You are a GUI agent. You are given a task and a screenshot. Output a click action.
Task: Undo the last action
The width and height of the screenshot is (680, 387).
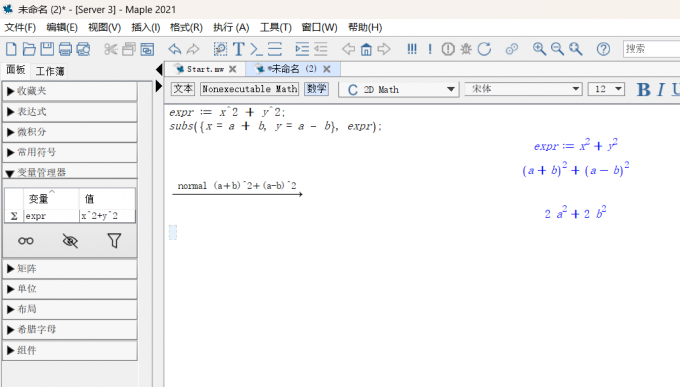pos(175,49)
